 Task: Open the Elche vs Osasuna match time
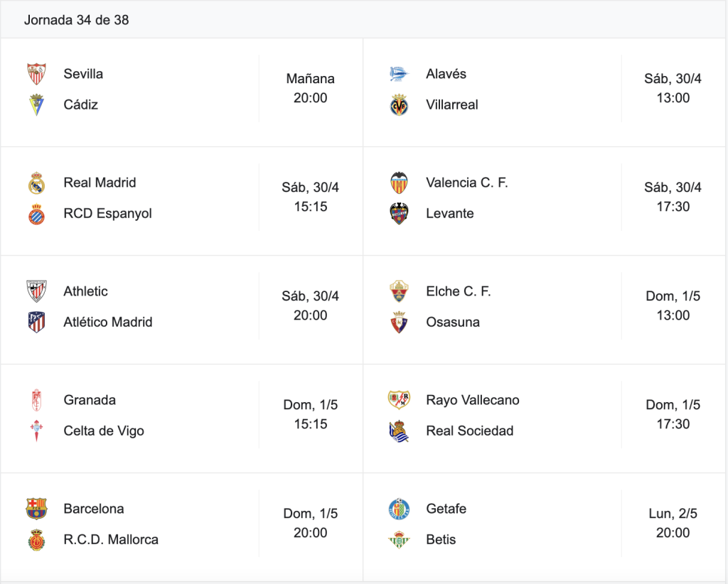(673, 305)
